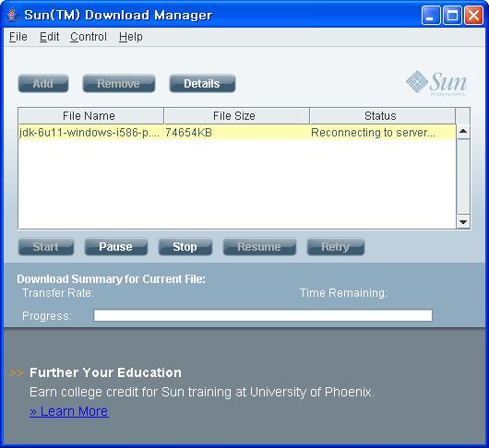489x448 pixels.
Task: Click the Retry button
Action: pyautogui.click(x=336, y=247)
